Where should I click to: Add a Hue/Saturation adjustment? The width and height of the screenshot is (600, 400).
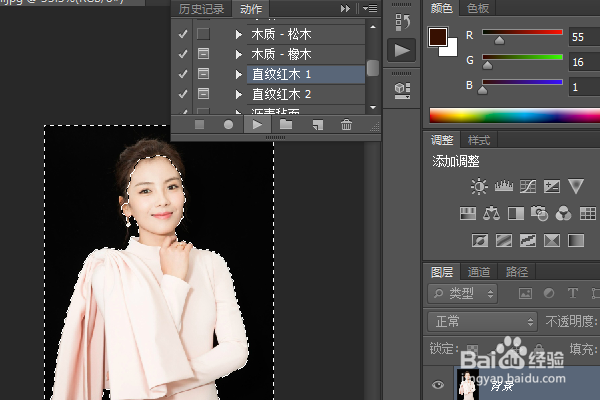click(x=468, y=214)
